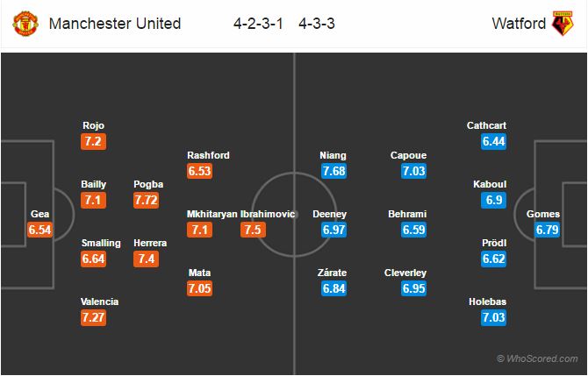
Task: Open the Deeney player name
Action: coord(330,214)
